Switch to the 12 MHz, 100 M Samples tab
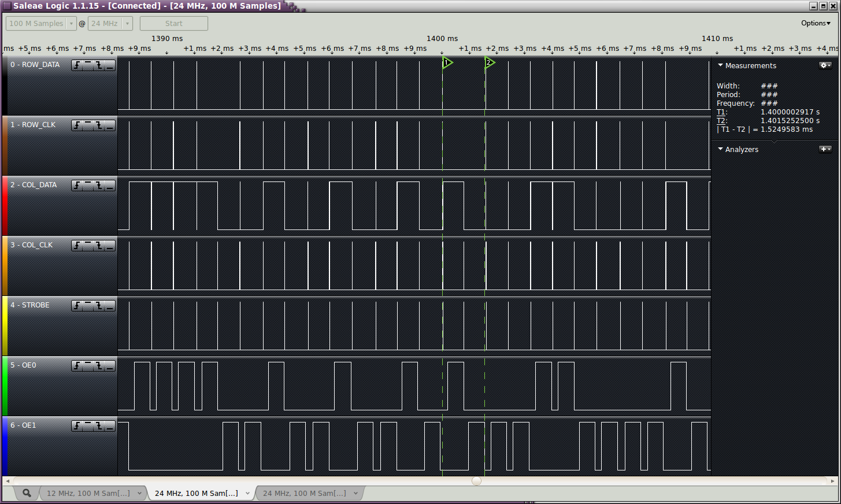The width and height of the screenshot is (841, 504). (88, 493)
